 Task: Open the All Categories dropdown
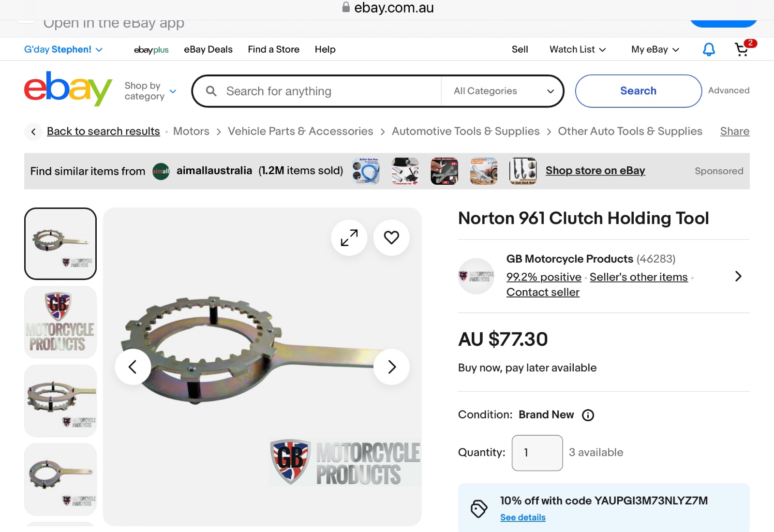coord(503,91)
